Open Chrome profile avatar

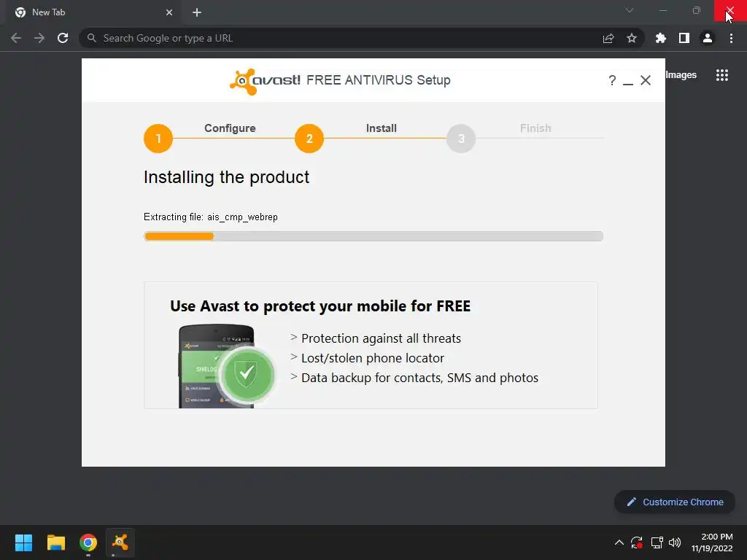pyautogui.click(x=708, y=38)
